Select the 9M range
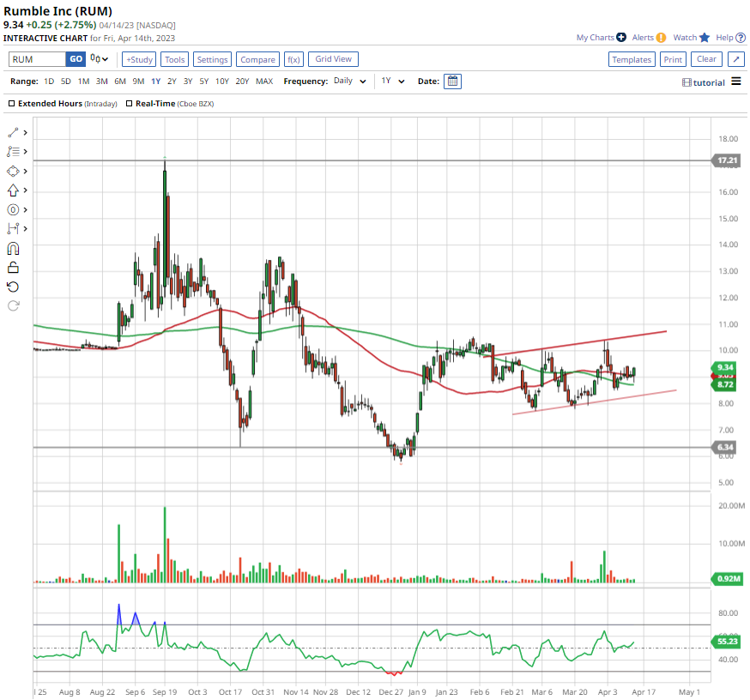Screen dimensions: 750x700 pos(138,81)
